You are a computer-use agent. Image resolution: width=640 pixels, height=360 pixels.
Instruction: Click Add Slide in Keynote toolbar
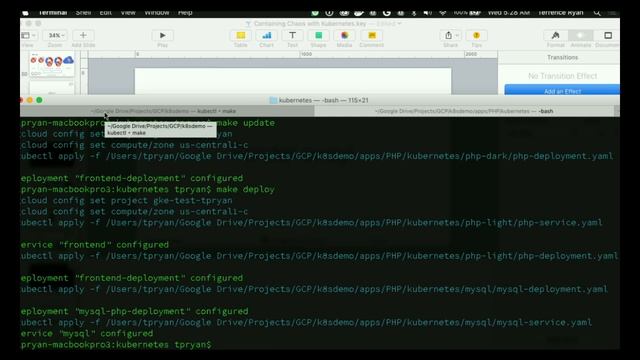[x=83, y=36]
